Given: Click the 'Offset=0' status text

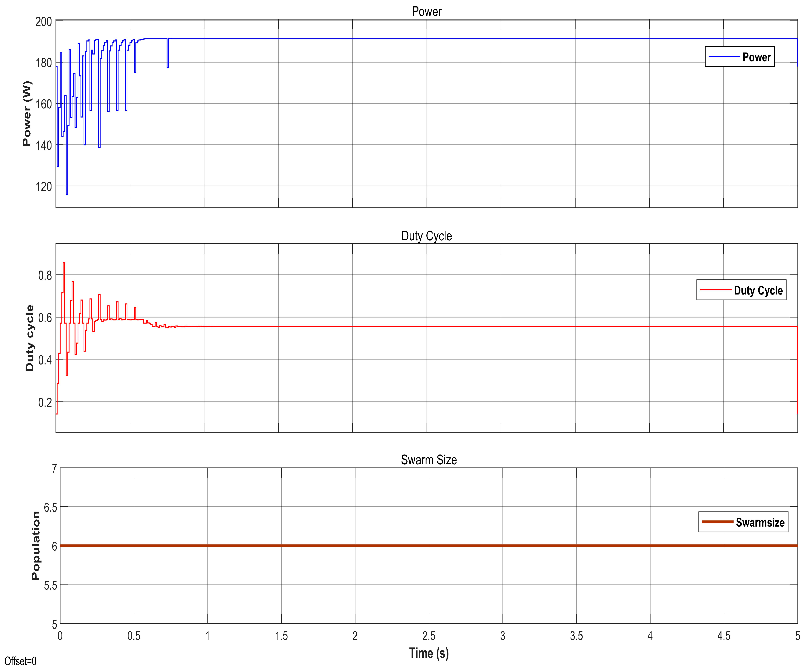Looking at the screenshot, I should pyautogui.click(x=20, y=661).
